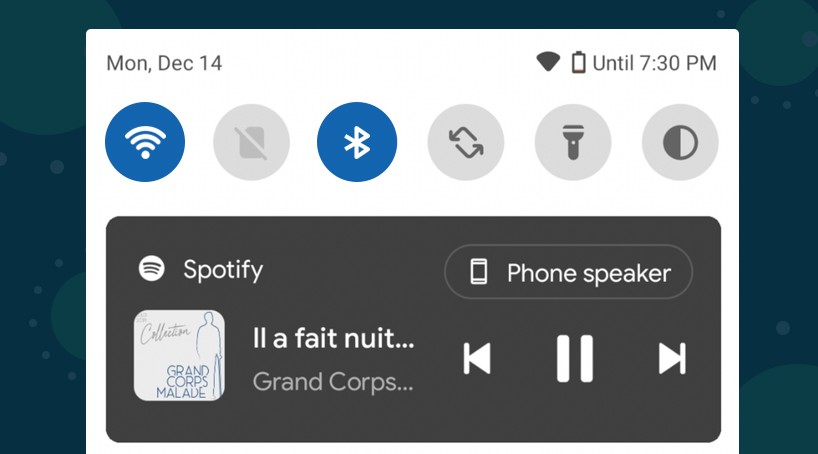Tap the half-circle dark theme tile
Screen dimensions: 818x454
(x=680, y=143)
